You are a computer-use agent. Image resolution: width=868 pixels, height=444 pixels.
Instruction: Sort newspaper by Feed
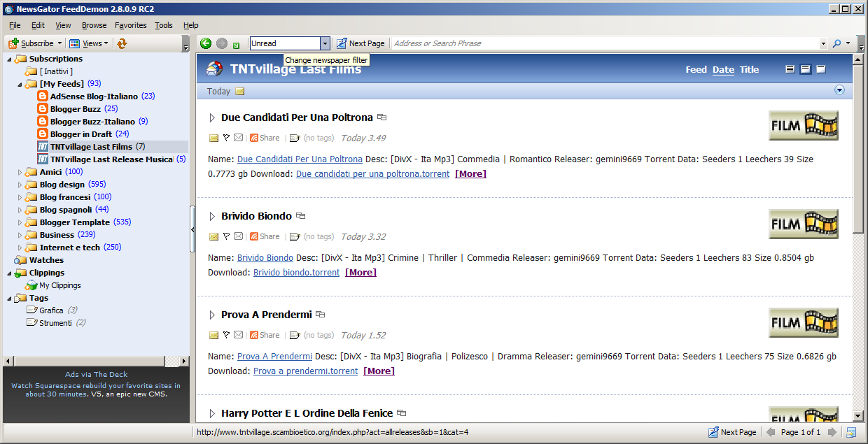(x=696, y=69)
